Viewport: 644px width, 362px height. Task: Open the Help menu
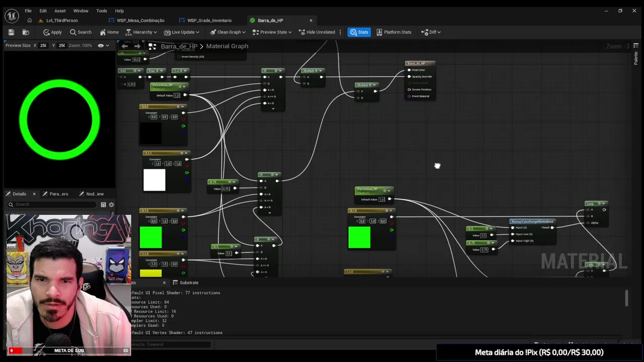click(119, 11)
